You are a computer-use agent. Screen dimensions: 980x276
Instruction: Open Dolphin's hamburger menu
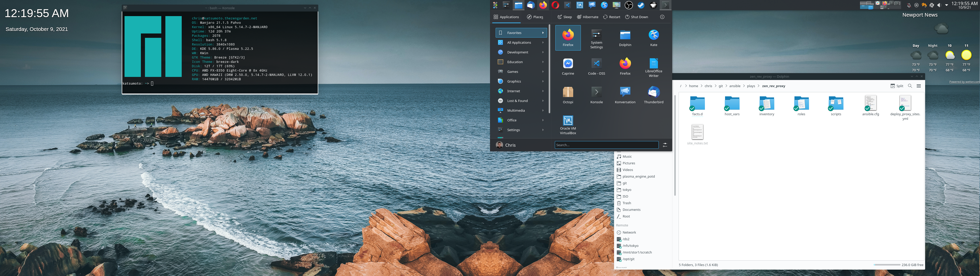click(x=919, y=86)
